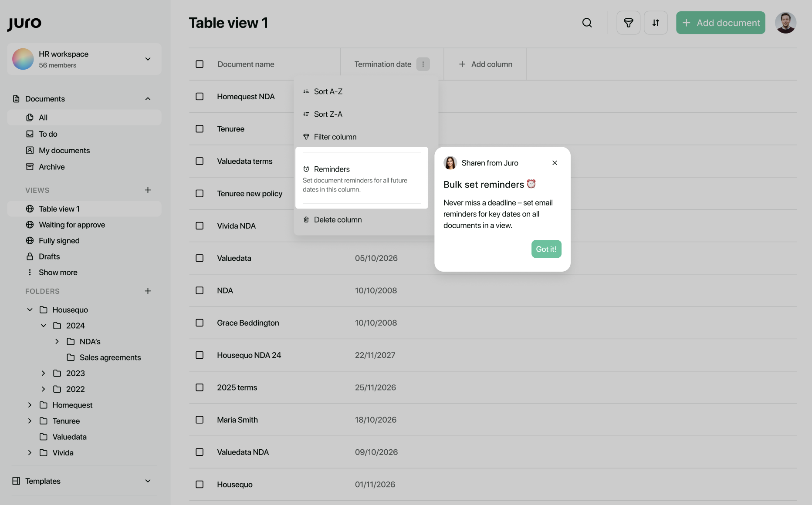Open the Valuedata NDA document
812x505 pixels.
pyautogui.click(x=243, y=452)
